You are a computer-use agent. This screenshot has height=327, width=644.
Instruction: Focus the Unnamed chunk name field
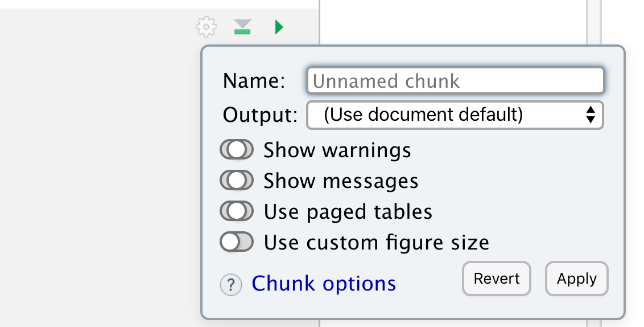pyautogui.click(x=456, y=81)
